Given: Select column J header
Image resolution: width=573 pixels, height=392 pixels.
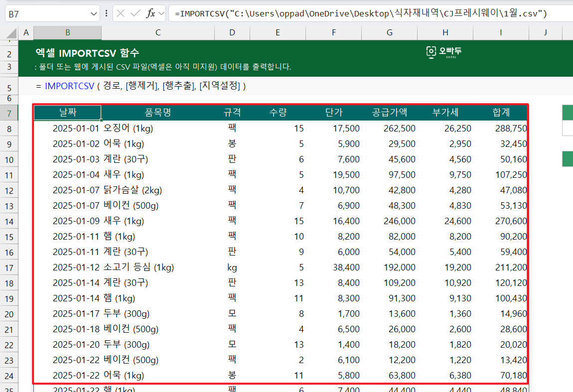Looking at the screenshot, I should click(545, 32).
